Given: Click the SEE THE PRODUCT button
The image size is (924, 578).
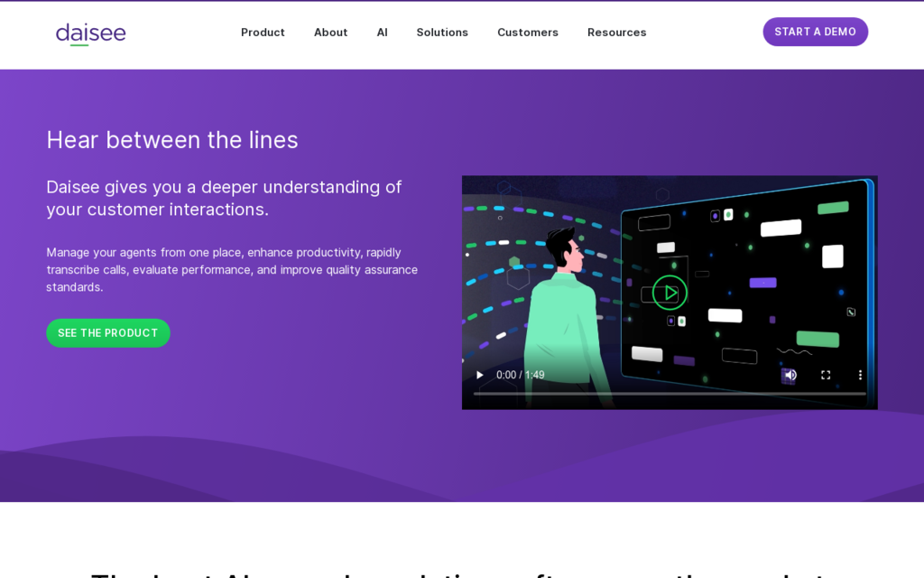Looking at the screenshot, I should [108, 333].
